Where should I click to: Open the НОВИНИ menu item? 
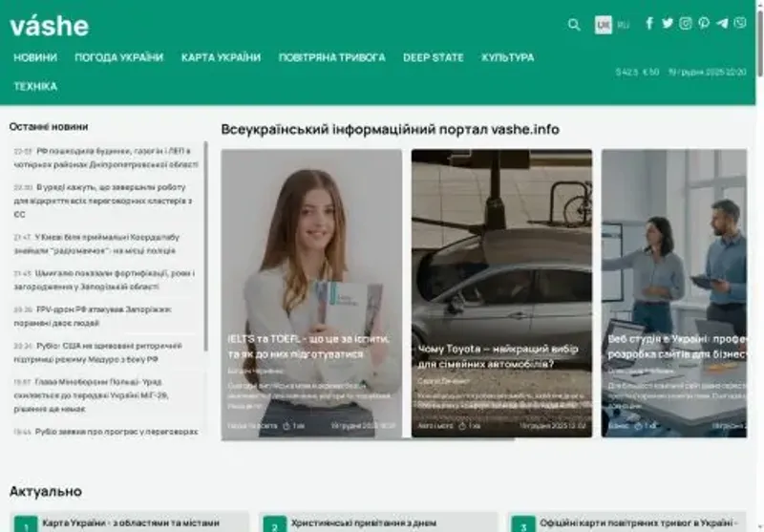click(35, 57)
